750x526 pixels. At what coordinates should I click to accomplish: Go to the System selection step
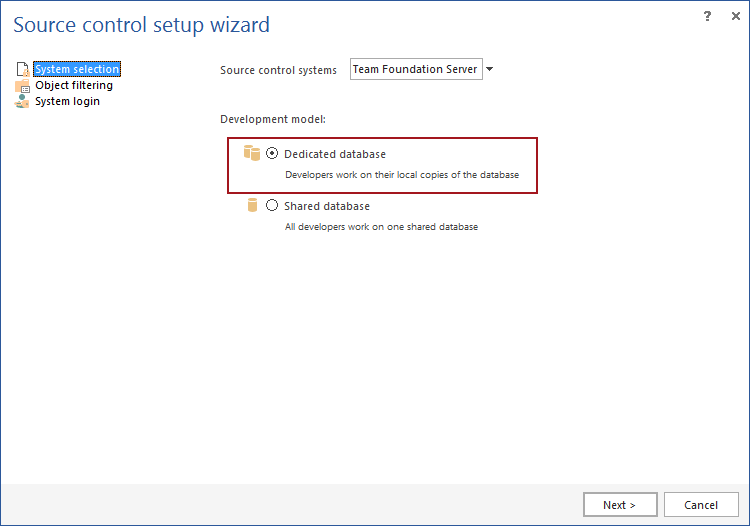tap(77, 70)
